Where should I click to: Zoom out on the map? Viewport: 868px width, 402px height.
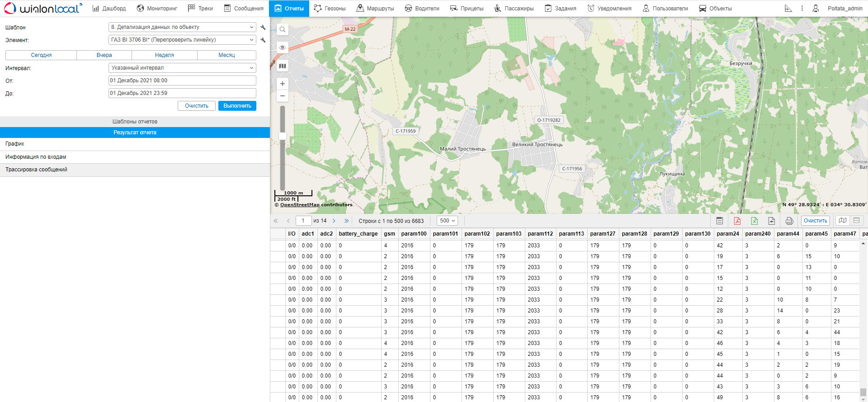tap(283, 96)
